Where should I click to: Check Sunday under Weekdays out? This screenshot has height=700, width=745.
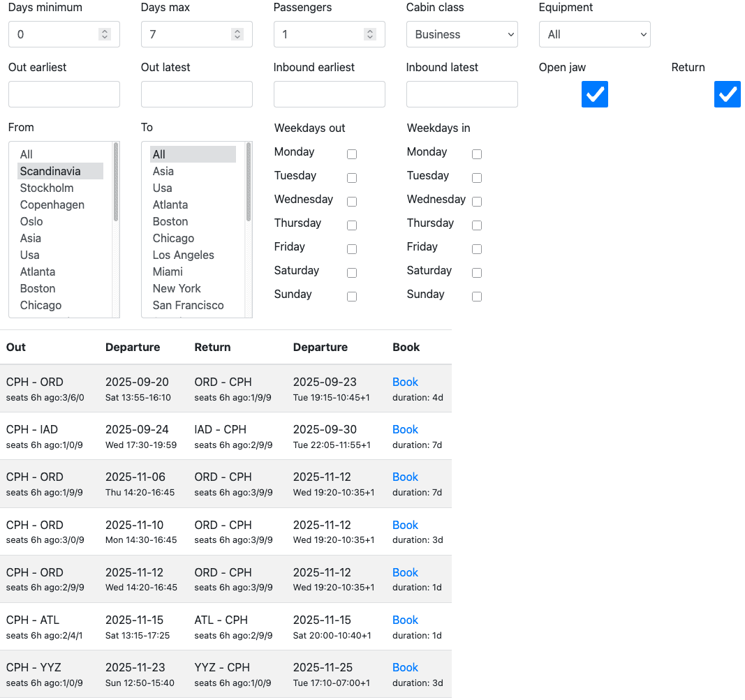tap(352, 297)
